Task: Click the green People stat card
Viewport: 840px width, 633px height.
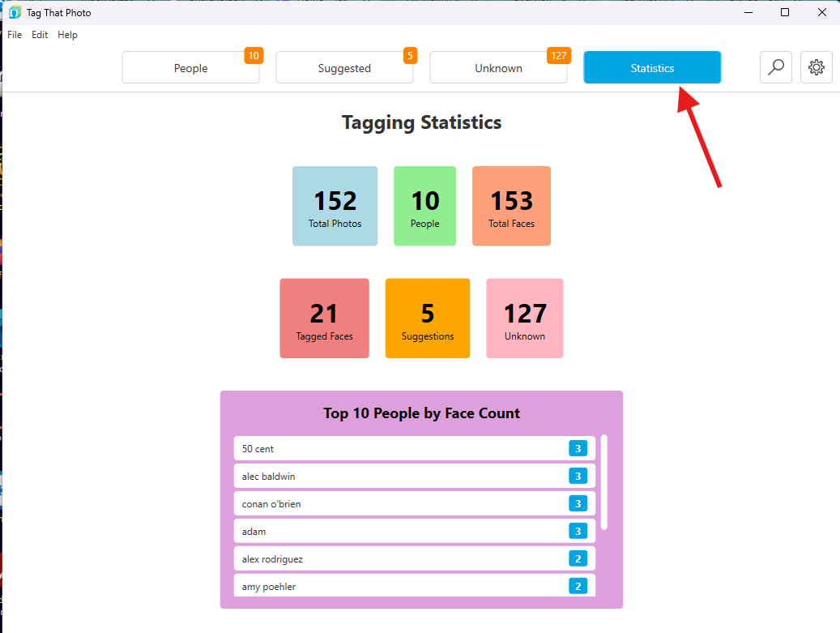Action: (x=424, y=206)
